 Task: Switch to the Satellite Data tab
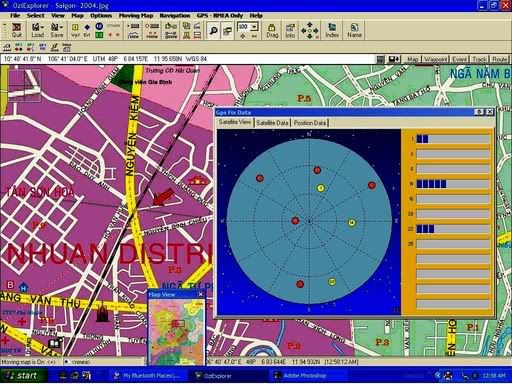tap(272, 123)
